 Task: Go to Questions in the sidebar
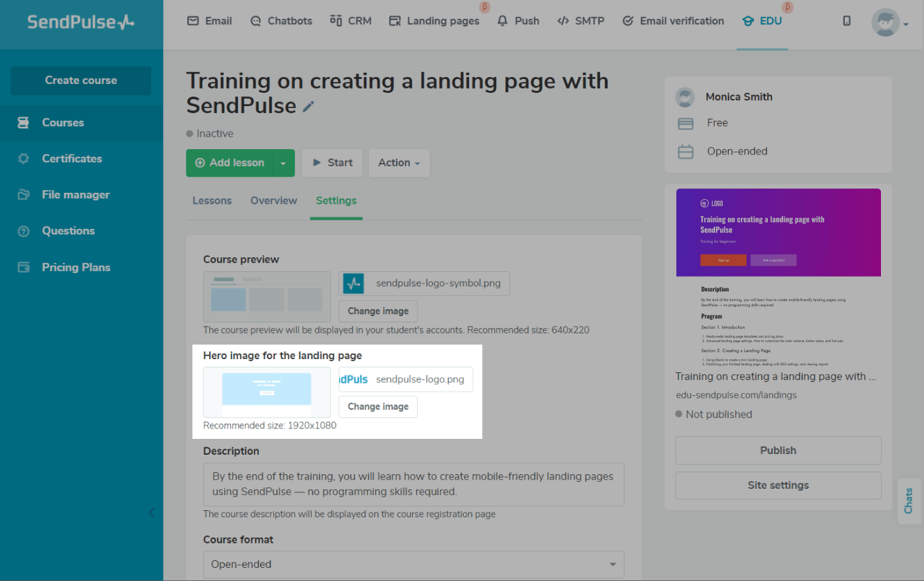pos(68,231)
